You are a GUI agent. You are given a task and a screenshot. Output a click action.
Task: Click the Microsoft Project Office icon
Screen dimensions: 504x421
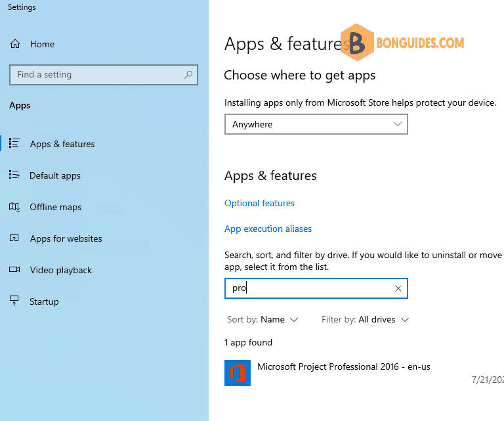coord(238,373)
